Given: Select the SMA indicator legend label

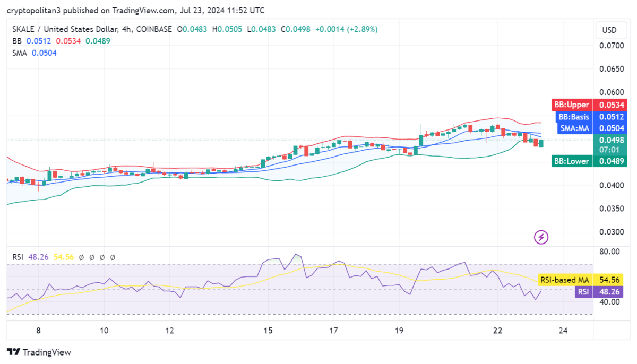Looking at the screenshot, I should 19,53.
